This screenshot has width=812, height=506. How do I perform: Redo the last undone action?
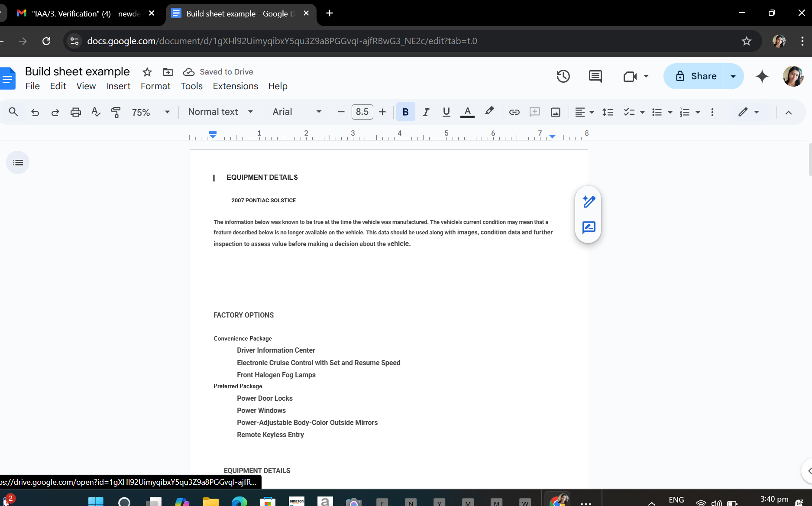(x=55, y=112)
